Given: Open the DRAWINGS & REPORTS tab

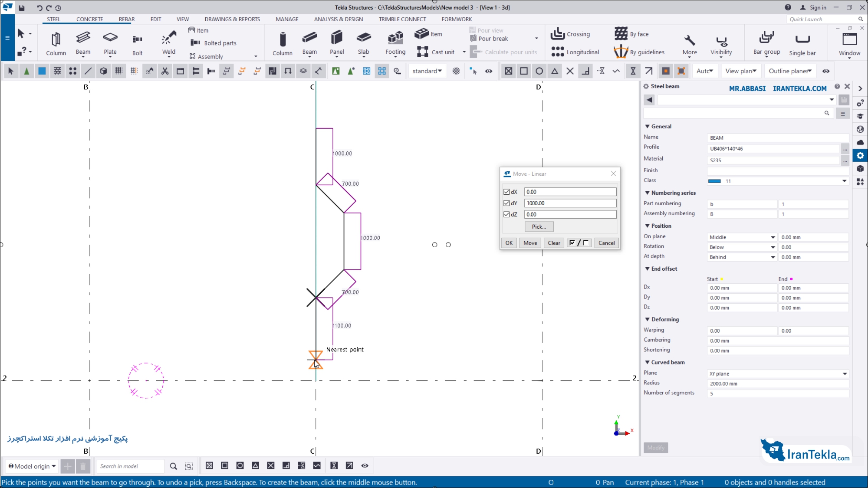Looking at the screenshot, I should coord(232,19).
